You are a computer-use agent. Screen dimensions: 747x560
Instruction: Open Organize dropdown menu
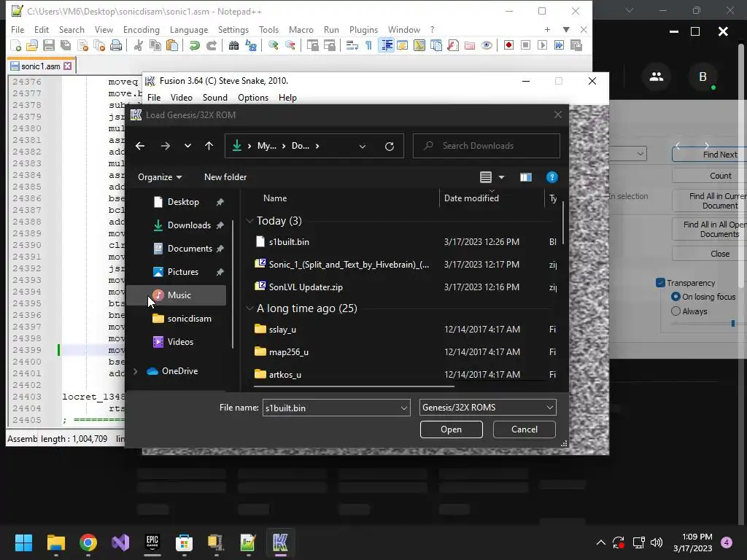click(x=160, y=177)
